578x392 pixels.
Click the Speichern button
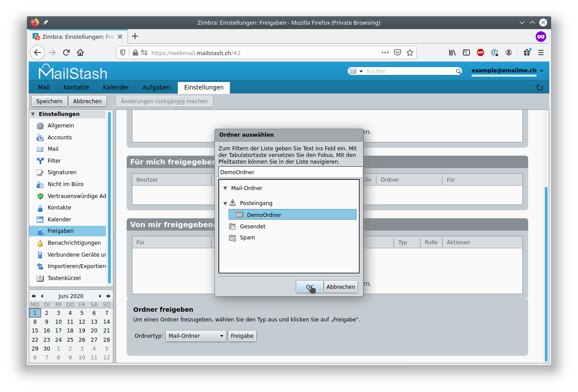pyautogui.click(x=49, y=101)
